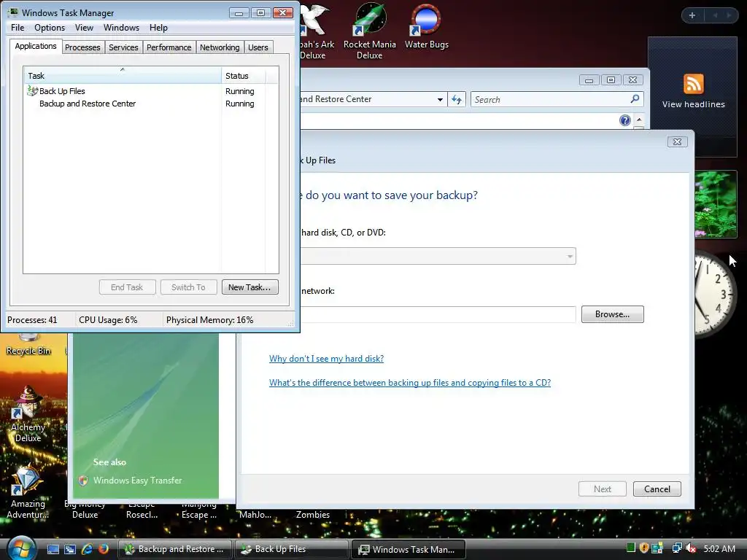Sort tasks by the Task column header
The image size is (747, 560).
click(122, 76)
